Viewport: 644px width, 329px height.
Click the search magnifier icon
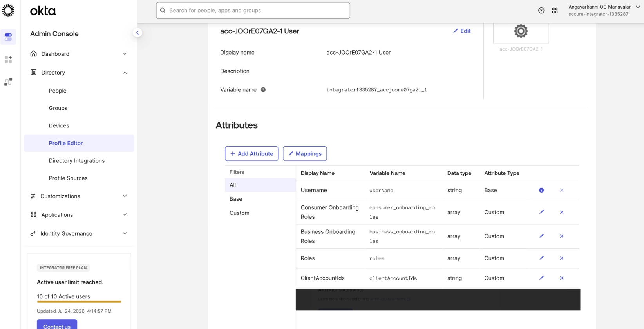click(x=163, y=11)
